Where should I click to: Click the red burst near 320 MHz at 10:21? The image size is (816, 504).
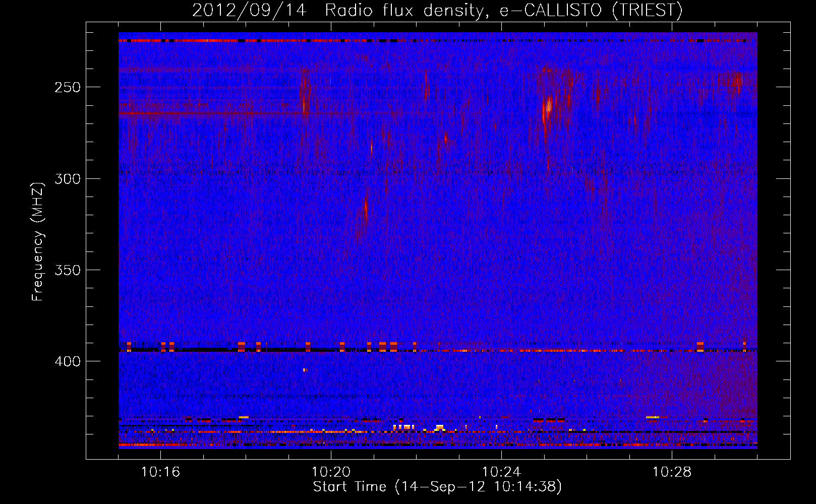pyautogui.click(x=366, y=207)
